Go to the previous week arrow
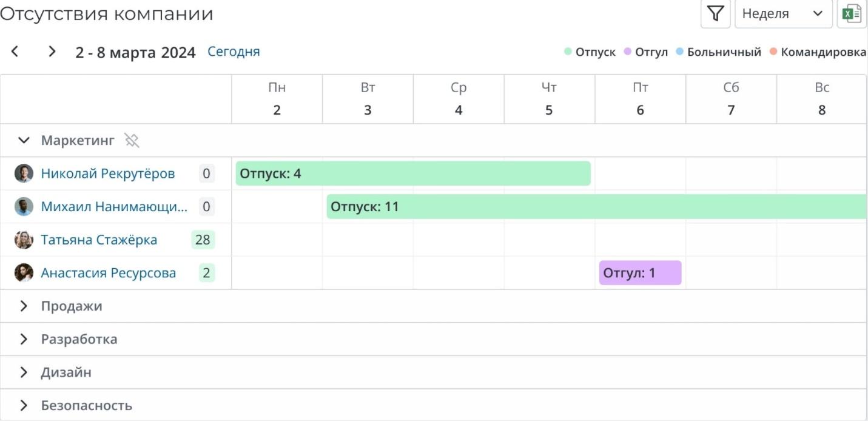The image size is (868, 421). click(15, 52)
